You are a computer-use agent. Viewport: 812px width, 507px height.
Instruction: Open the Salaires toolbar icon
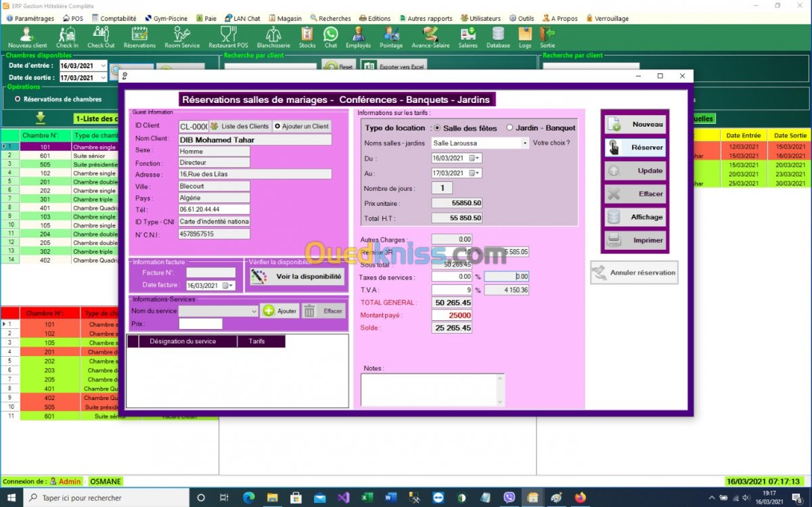pos(468,37)
